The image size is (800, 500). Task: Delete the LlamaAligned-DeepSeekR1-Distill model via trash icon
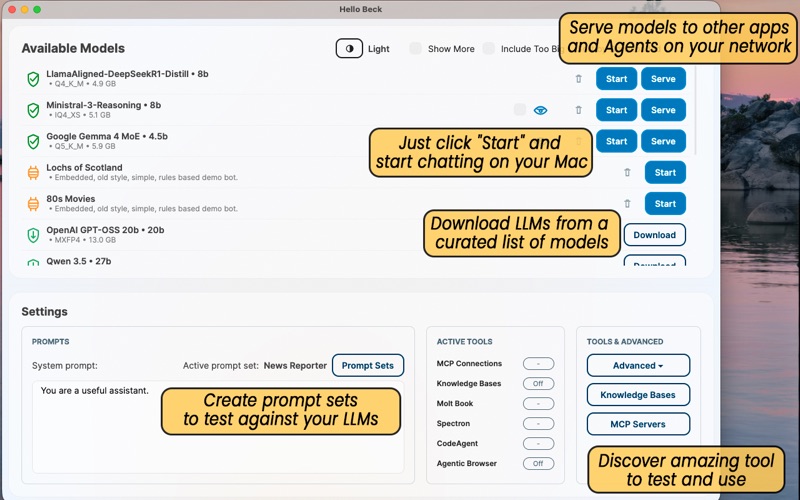[x=579, y=79]
